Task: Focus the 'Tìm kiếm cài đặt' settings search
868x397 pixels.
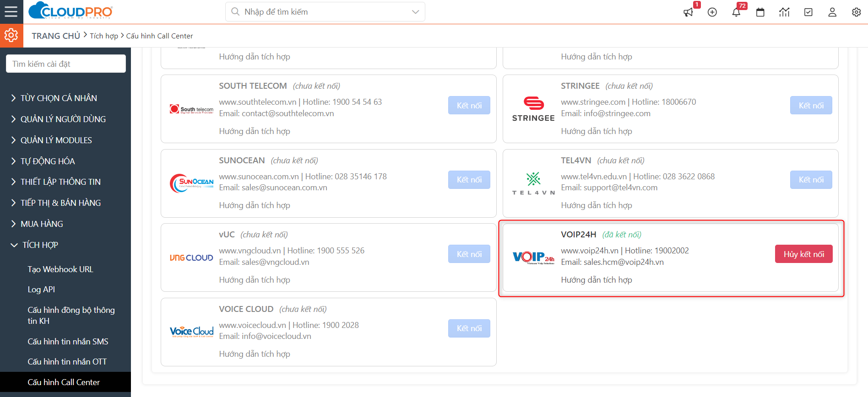Action: (x=66, y=64)
